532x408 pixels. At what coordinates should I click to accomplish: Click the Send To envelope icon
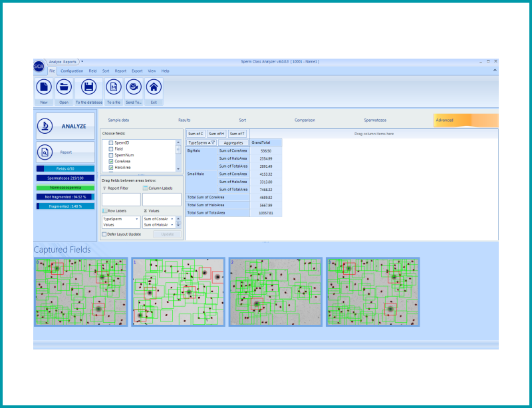click(x=134, y=87)
